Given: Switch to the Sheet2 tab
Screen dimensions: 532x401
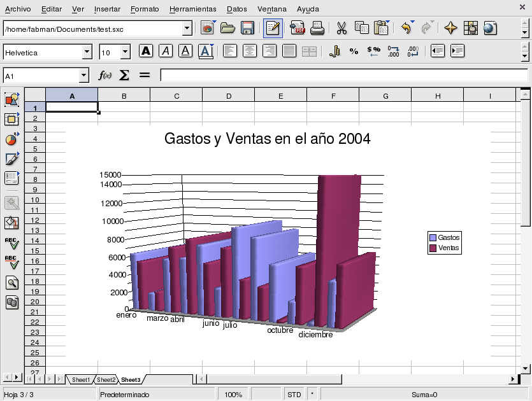Looking at the screenshot, I should [x=106, y=379].
